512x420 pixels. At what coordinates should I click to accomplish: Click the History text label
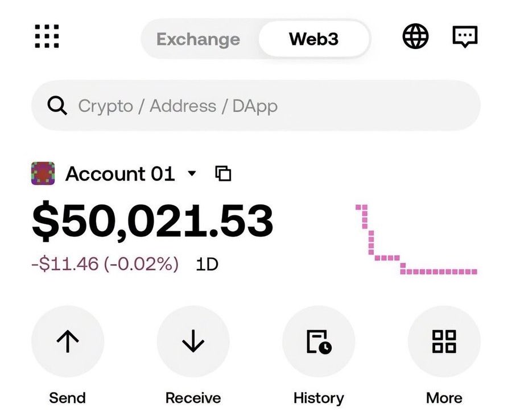(x=319, y=397)
